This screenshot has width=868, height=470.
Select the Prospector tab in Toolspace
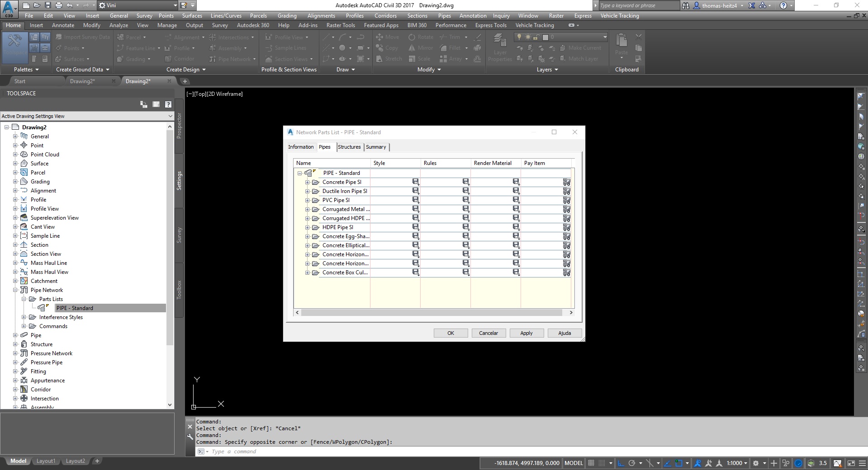click(179, 126)
